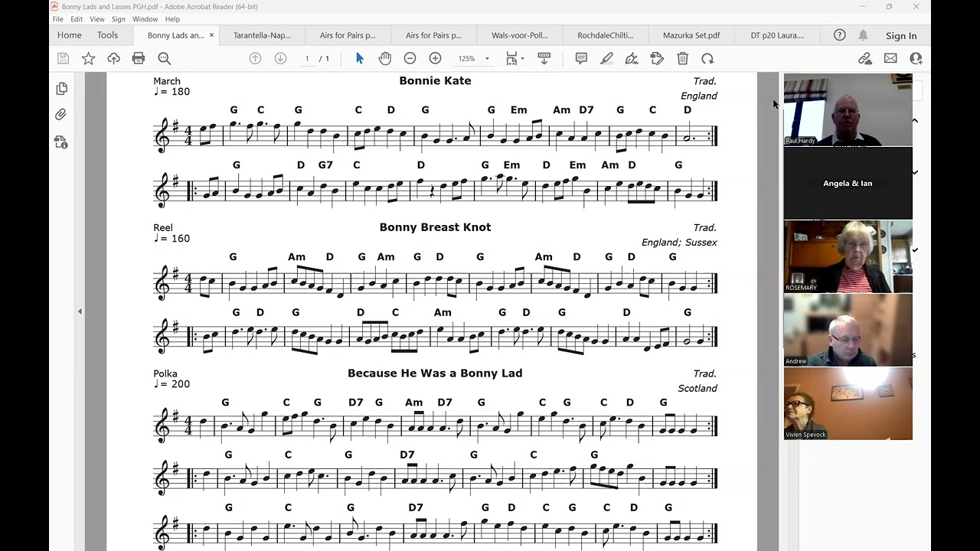Close the Bonny Lads an... tab
The image size is (980, 551).
point(211,35)
